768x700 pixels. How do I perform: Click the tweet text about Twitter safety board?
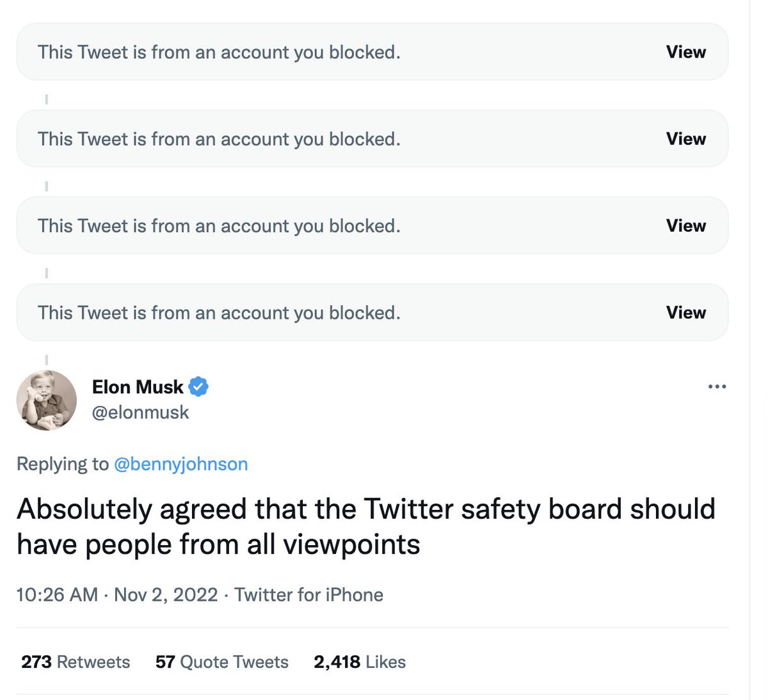pos(366,527)
